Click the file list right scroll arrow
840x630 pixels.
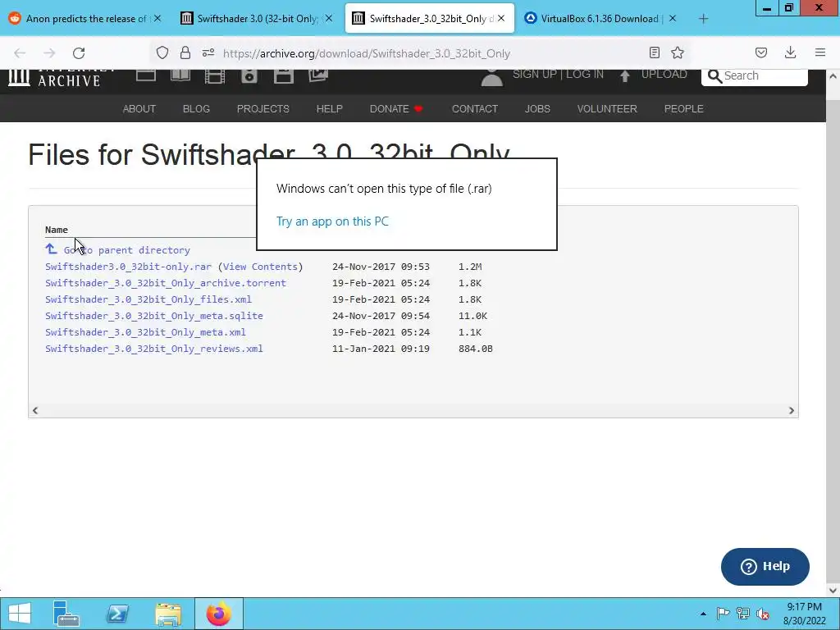click(792, 410)
